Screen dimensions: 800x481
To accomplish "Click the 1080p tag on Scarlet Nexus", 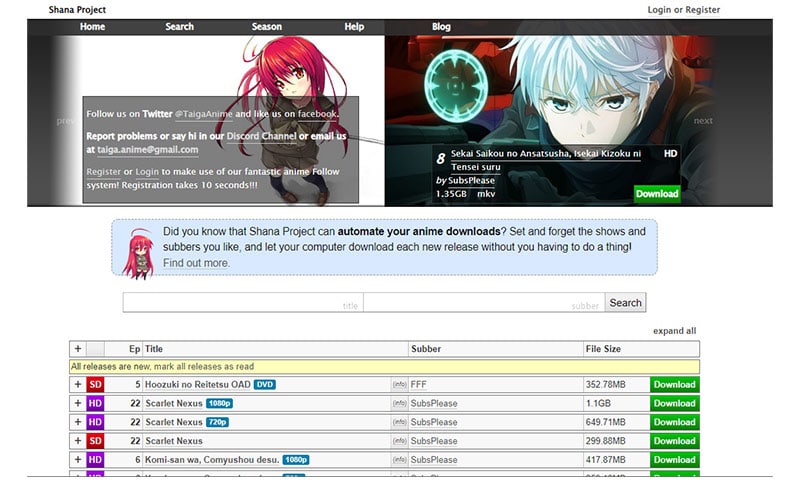I will point(219,403).
